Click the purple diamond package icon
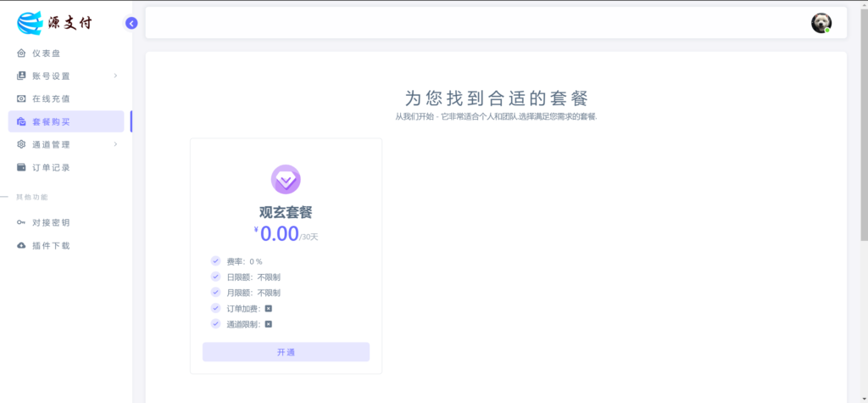The height and width of the screenshot is (403, 868). (286, 180)
